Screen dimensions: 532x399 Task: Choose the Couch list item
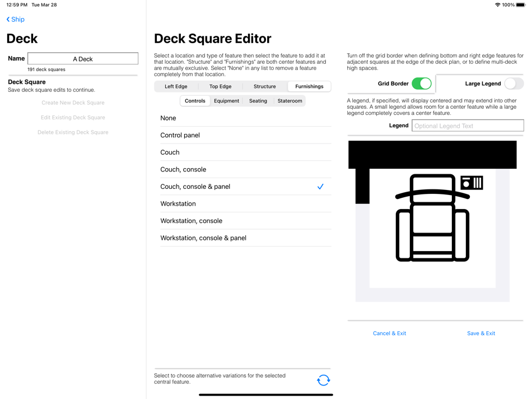click(x=246, y=152)
